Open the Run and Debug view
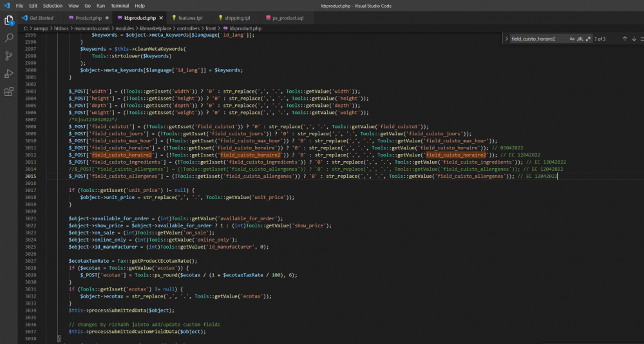The width and height of the screenshot is (644, 344). coord(9,73)
